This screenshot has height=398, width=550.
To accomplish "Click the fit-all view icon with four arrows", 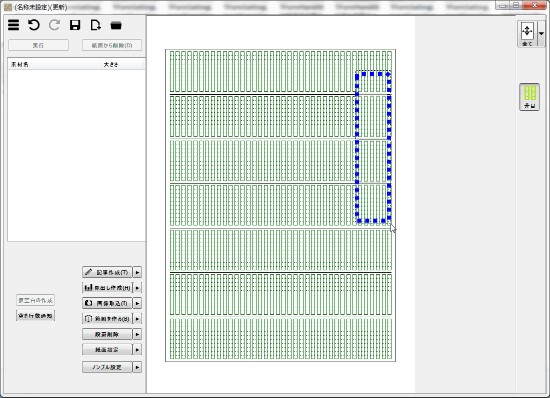I will coord(527,34).
